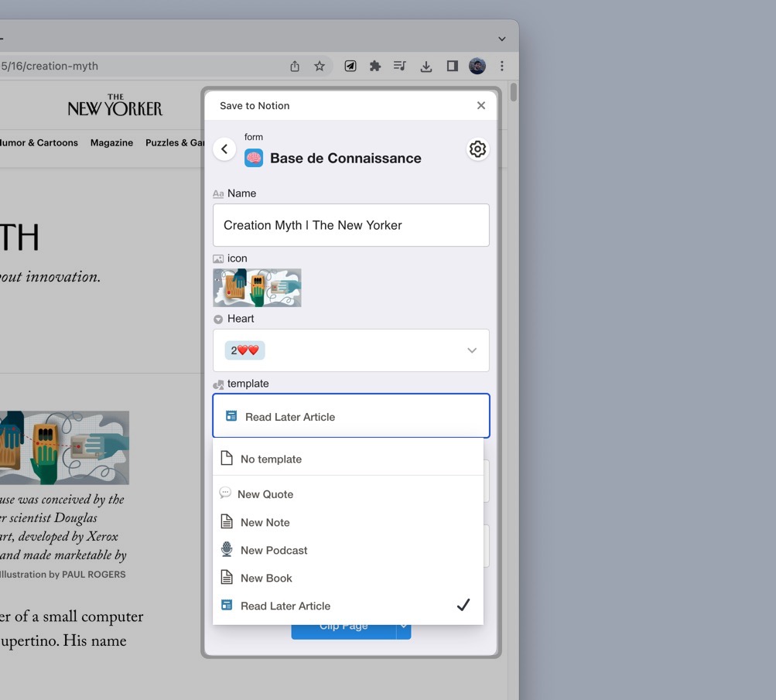
Task: Open Chrome three-dot menu
Action: [502, 66]
